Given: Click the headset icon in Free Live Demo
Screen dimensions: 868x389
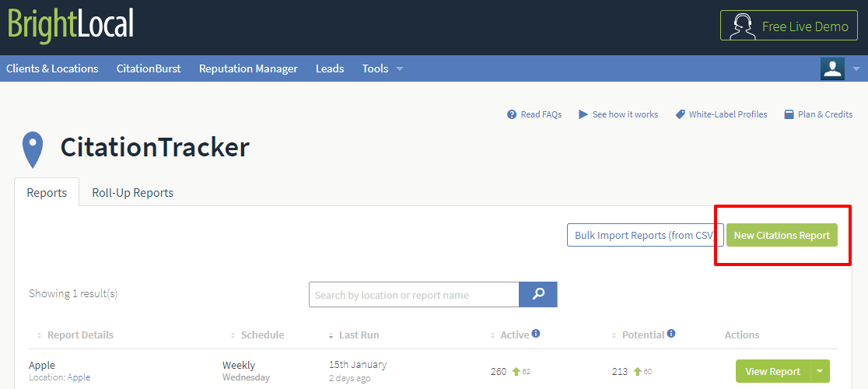Looking at the screenshot, I should tap(744, 26).
